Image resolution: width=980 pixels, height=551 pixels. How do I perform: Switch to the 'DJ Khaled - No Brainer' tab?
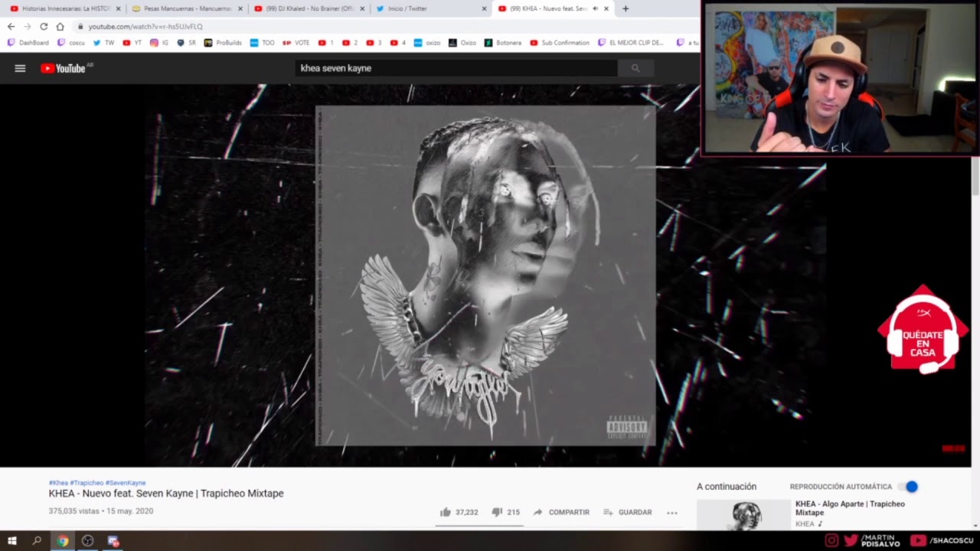pyautogui.click(x=309, y=8)
